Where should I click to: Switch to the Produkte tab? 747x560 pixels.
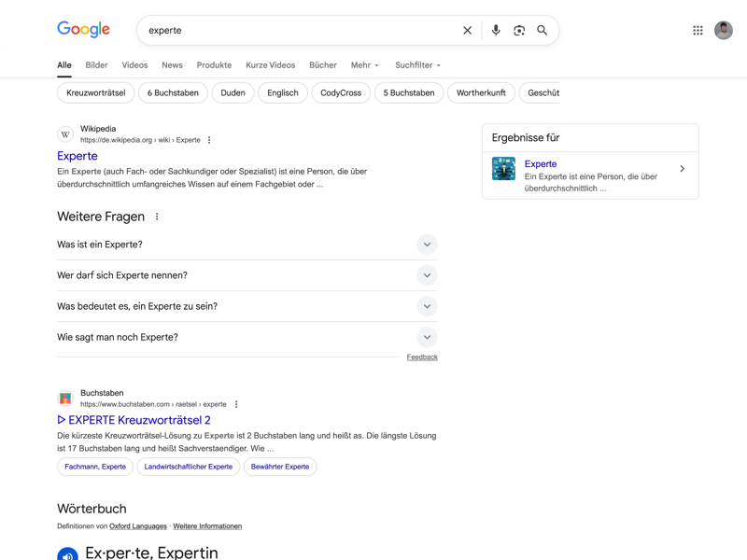[x=214, y=65]
